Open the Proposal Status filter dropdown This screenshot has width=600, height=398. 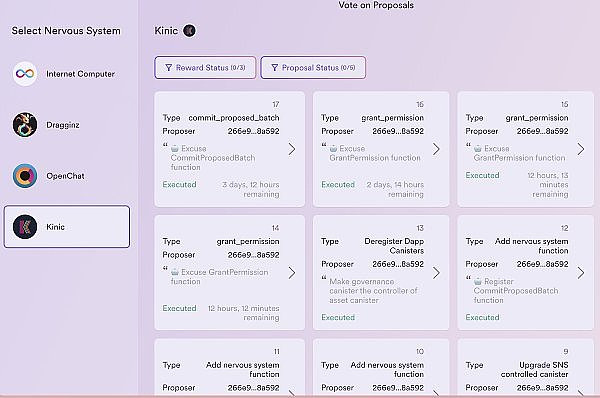click(313, 68)
